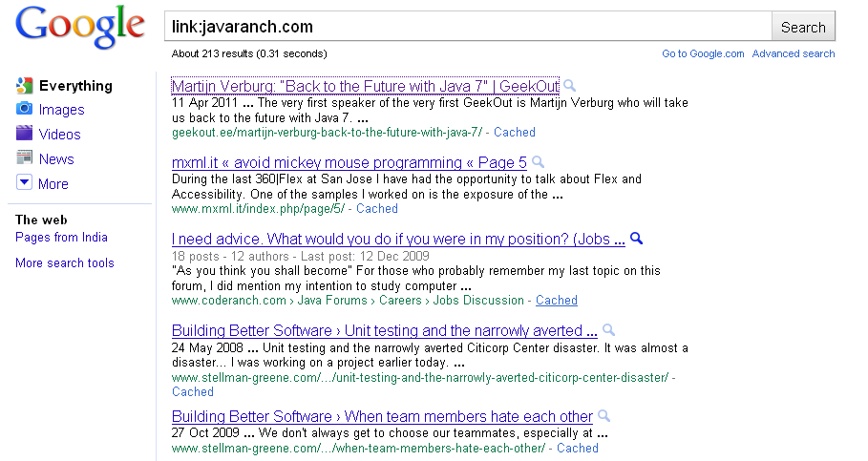
Task: Expand the More arrow icon in sidebar
Action: (x=25, y=182)
